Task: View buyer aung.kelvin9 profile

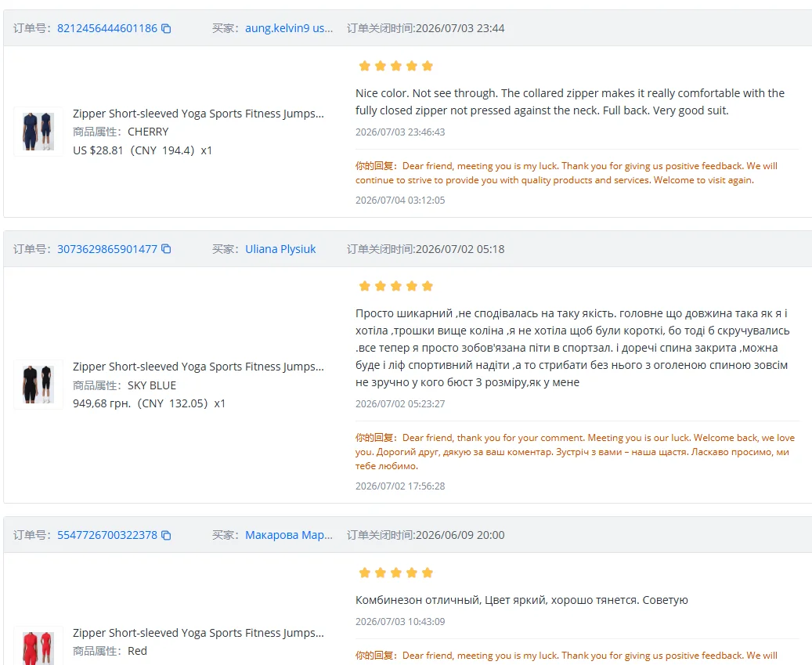Action: coord(289,28)
